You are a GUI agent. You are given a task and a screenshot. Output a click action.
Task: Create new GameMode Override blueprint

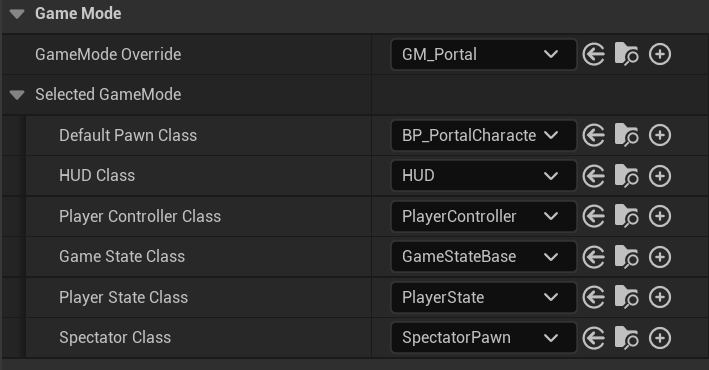pyautogui.click(x=660, y=54)
